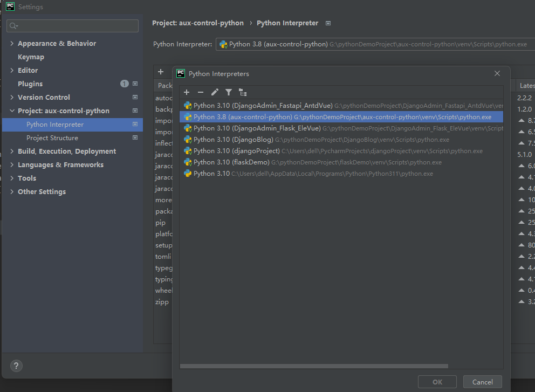The width and height of the screenshot is (535, 392).
Task: Select the zipp package row
Action: (163, 301)
